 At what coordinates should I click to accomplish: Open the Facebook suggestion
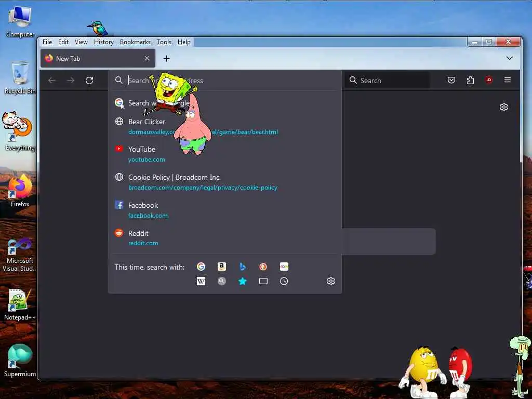pos(225,210)
